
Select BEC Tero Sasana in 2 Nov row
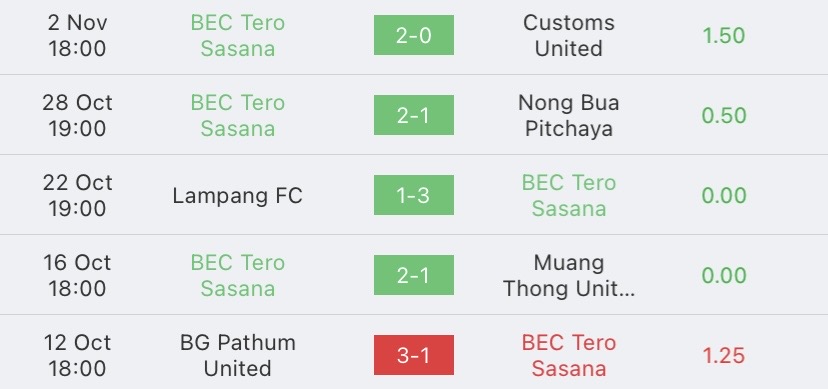click(237, 35)
